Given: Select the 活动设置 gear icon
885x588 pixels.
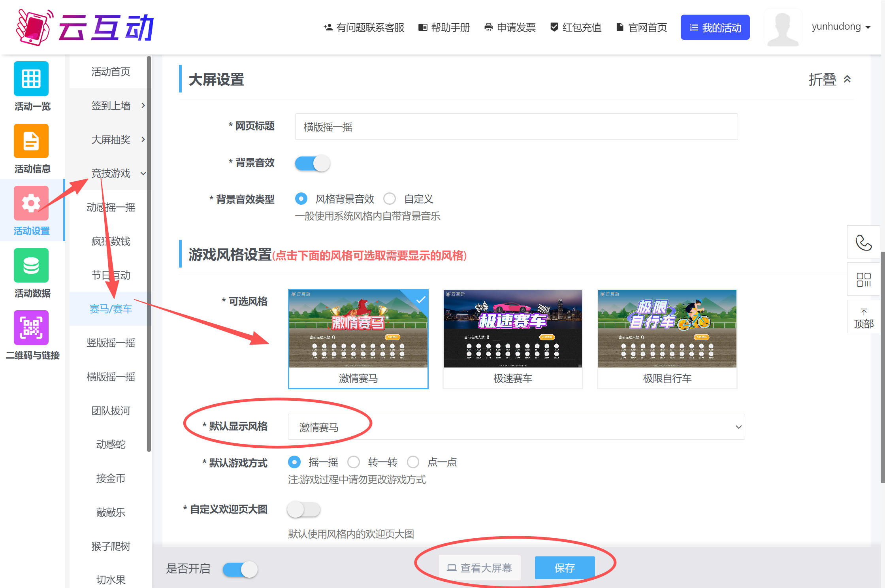Looking at the screenshot, I should (x=31, y=203).
